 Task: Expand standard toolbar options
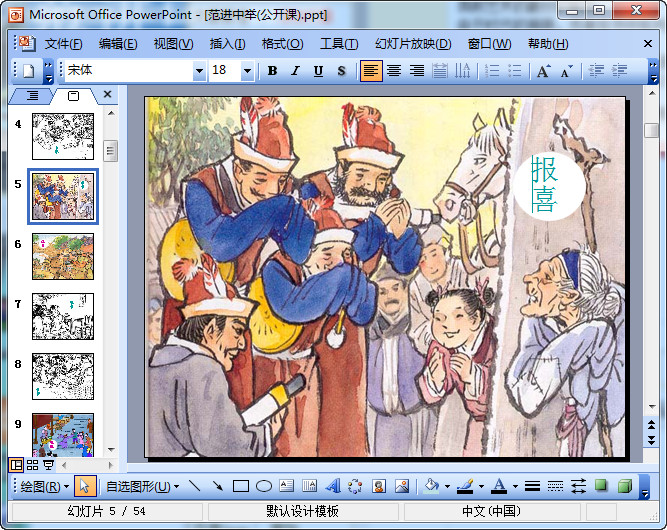coord(48,71)
